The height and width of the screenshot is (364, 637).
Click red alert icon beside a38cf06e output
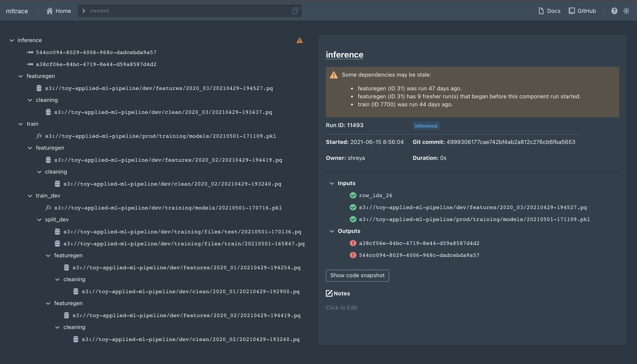pyautogui.click(x=353, y=243)
